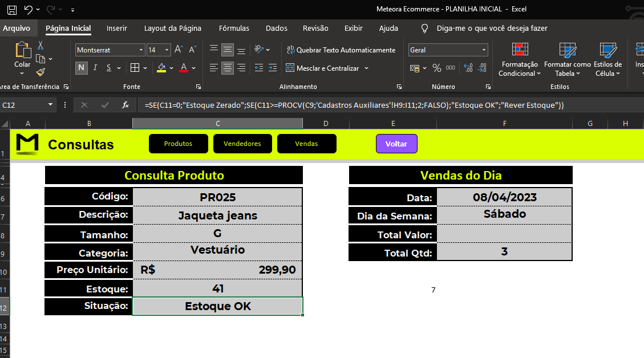
Task: Open the Montserrat font name dropdown
Action: [141, 50]
